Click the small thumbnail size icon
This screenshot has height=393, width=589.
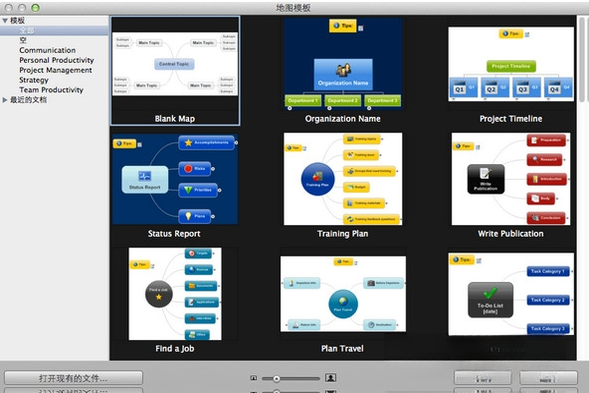click(254, 378)
